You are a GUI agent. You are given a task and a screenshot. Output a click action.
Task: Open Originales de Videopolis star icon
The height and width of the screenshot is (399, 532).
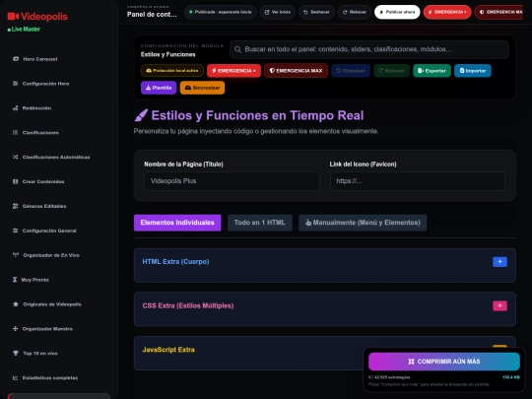pyautogui.click(x=16, y=304)
